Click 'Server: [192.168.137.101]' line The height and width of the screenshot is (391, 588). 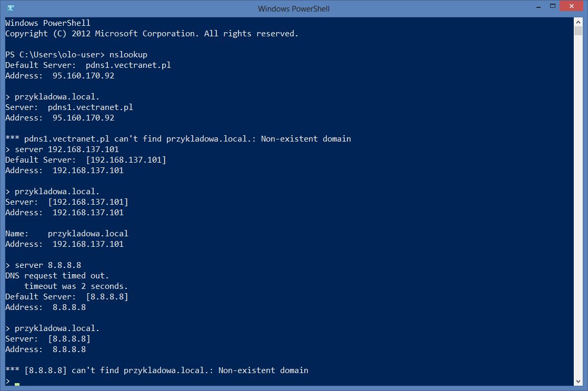click(x=67, y=202)
